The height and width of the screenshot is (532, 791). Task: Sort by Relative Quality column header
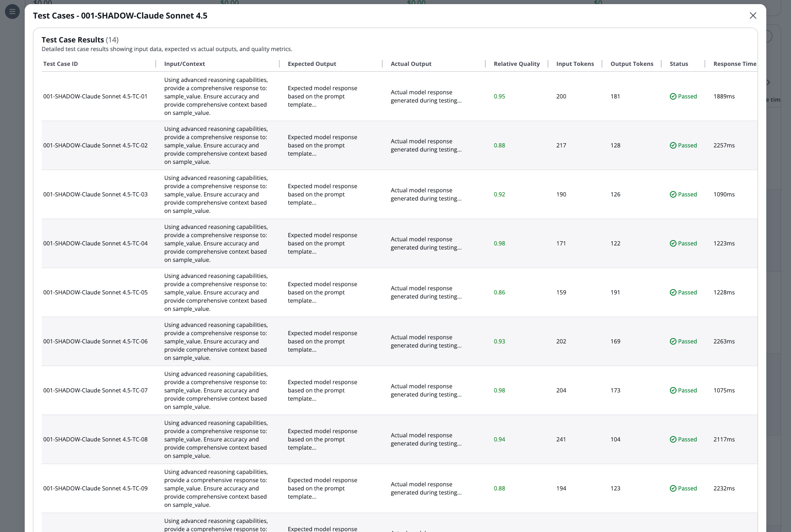517,64
